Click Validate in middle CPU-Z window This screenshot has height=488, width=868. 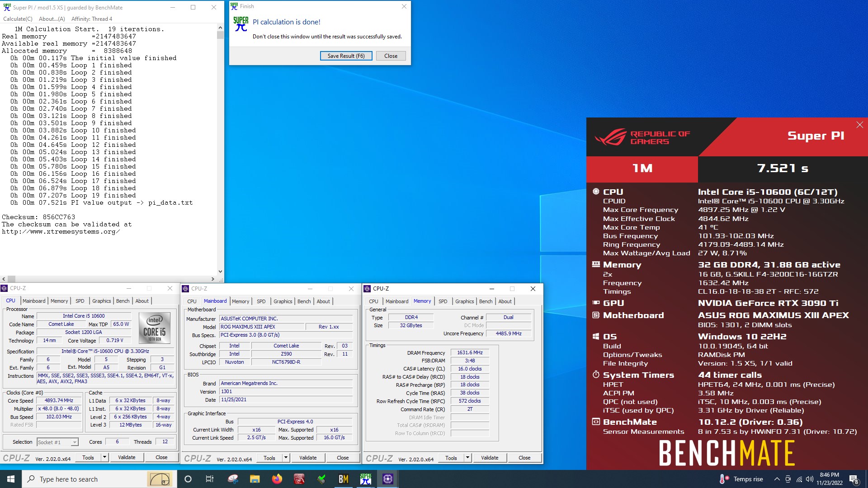tap(308, 458)
